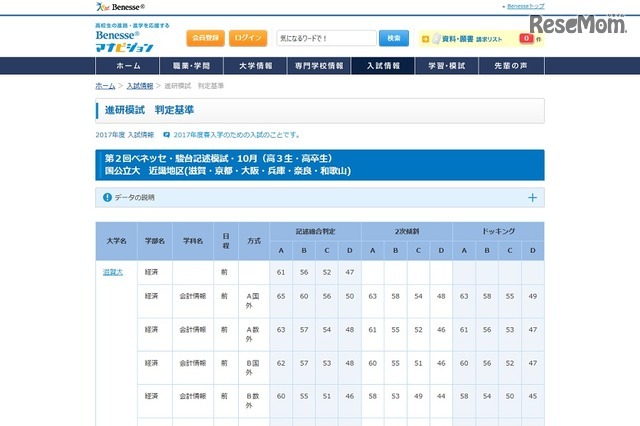
Task: Open the 資料・願書 請求リスト link
Action: click(472, 39)
